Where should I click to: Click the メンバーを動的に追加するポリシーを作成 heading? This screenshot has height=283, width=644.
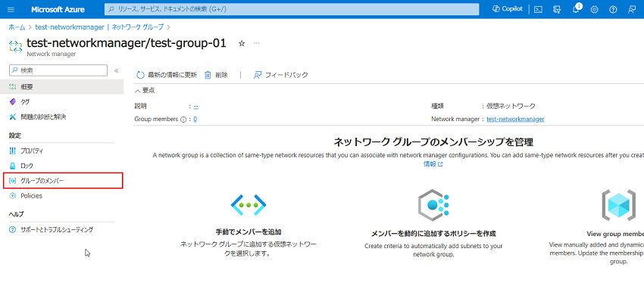[433, 233]
